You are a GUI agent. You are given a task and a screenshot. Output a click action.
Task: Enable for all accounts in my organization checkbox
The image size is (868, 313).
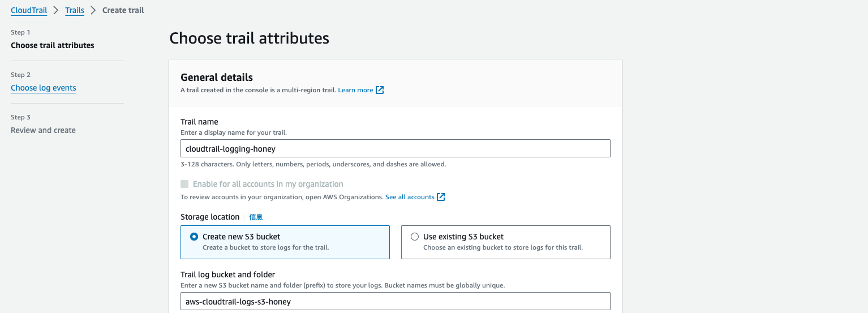click(184, 184)
